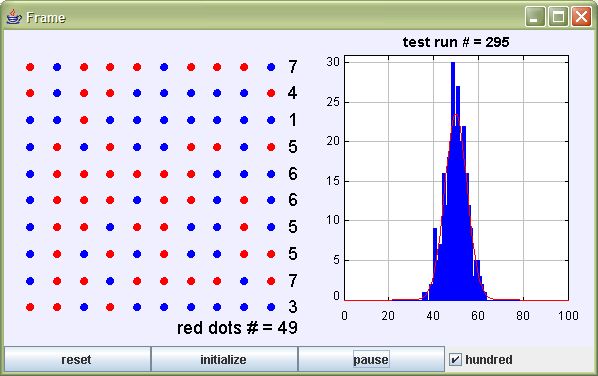
Task: Maximize the Frame window
Action: [x=558, y=17]
